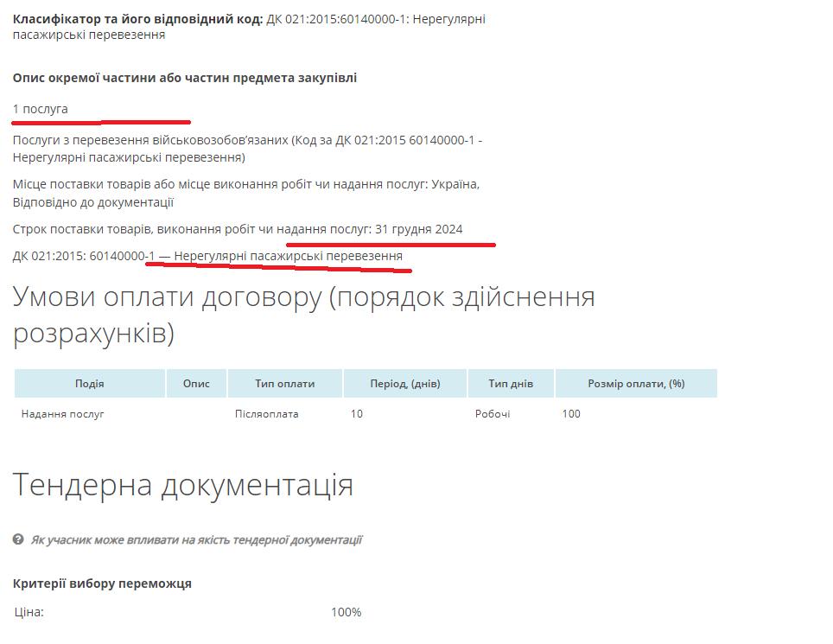
Task: Click the 'Тип днів' column header
Action: tap(511, 383)
